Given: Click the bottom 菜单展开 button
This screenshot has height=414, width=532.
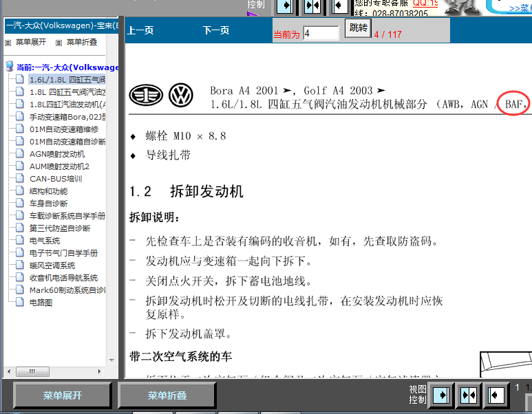Looking at the screenshot, I should pos(62,395).
